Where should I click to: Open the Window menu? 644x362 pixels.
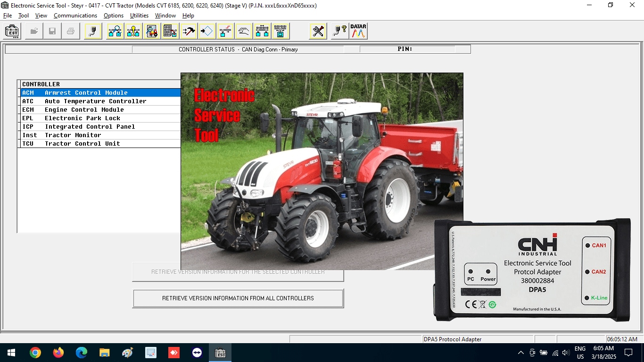165,16
